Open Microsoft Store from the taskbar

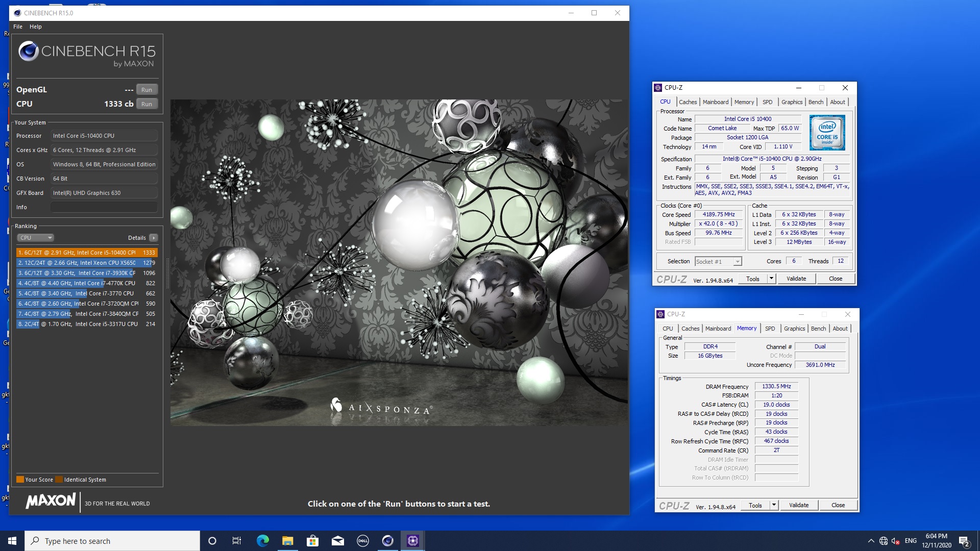click(x=312, y=541)
